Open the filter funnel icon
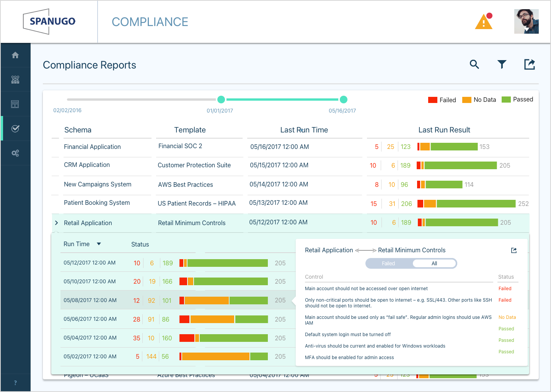 coord(502,64)
